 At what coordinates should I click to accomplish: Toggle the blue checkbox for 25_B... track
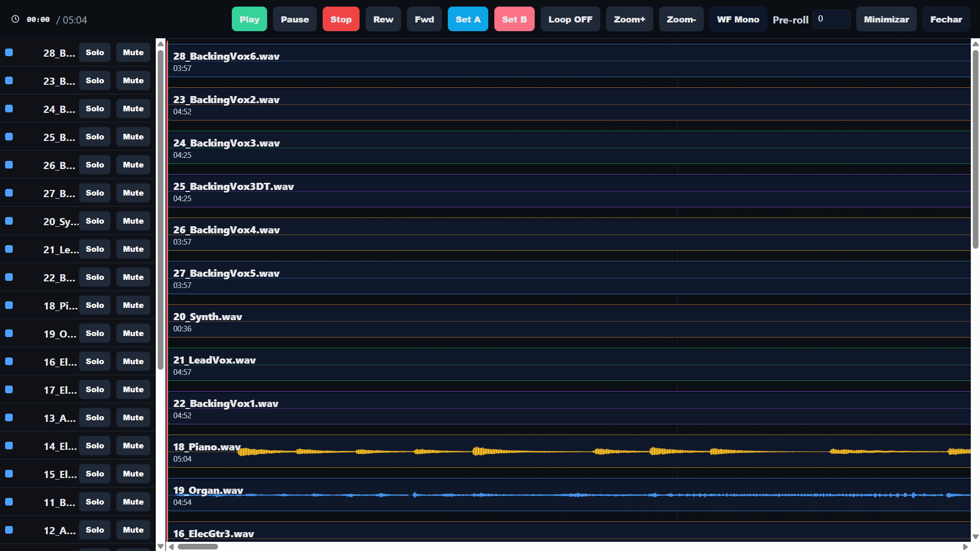[9, 137]
